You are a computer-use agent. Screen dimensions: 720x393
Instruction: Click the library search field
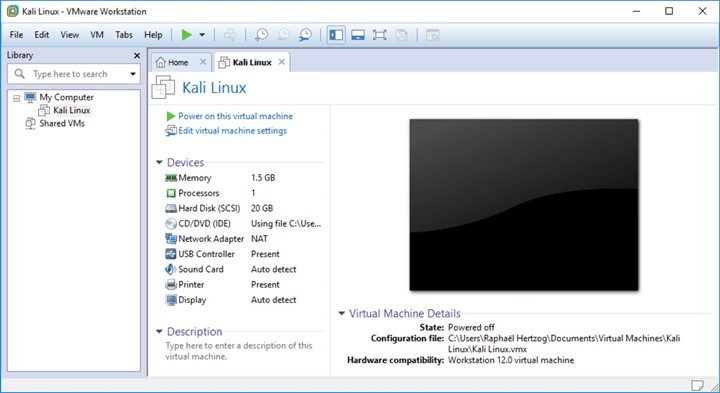point(73,74)
